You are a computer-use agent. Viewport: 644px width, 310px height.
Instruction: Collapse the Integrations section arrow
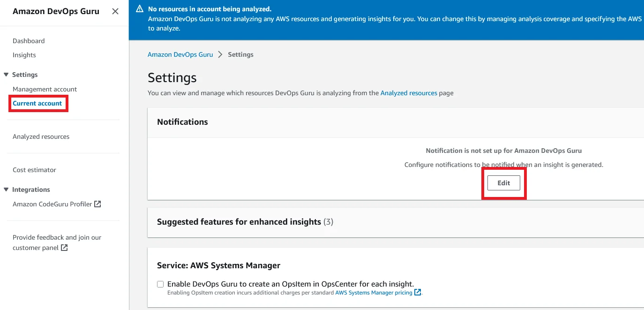[x=6, y=189]
